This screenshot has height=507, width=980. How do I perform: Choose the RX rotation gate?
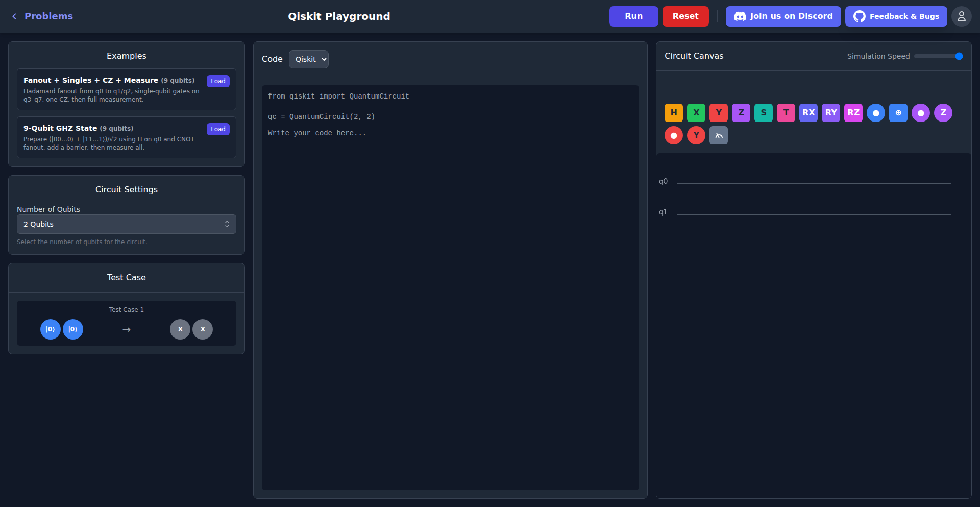(x=808, y=113)
